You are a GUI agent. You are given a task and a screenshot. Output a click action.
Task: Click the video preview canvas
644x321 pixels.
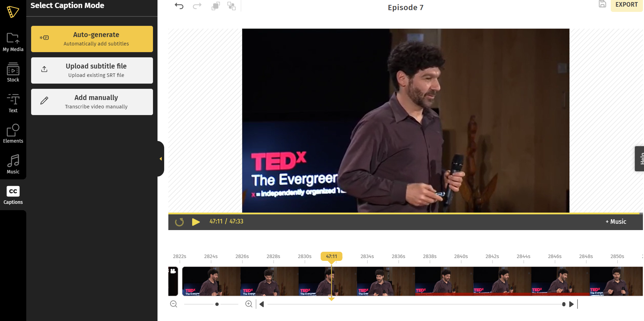tap(406, 121)
